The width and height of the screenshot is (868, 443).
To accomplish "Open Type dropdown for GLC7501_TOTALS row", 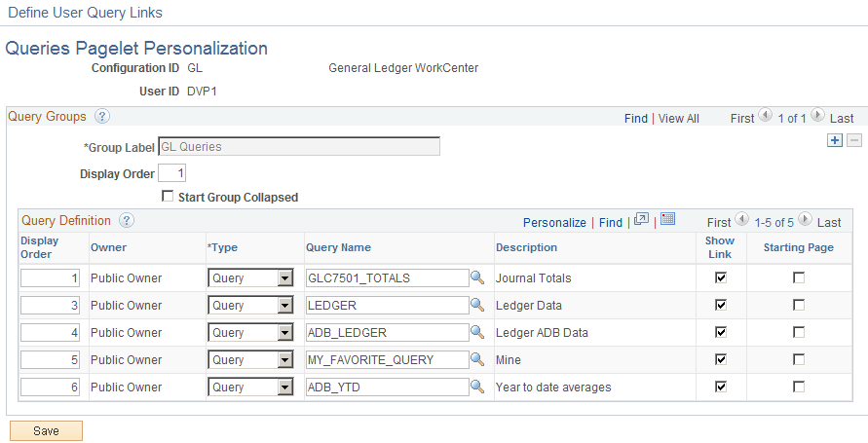I will point(250,277).
